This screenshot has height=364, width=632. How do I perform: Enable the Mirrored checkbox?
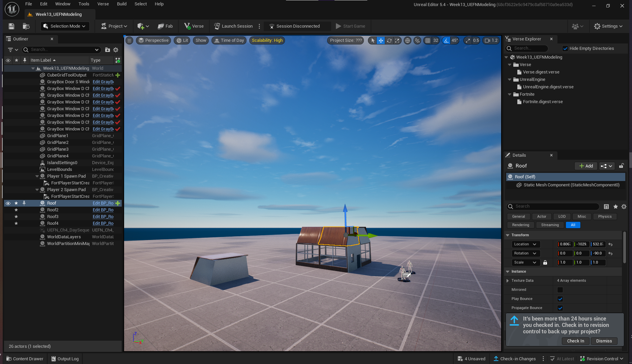pos(560,290)
